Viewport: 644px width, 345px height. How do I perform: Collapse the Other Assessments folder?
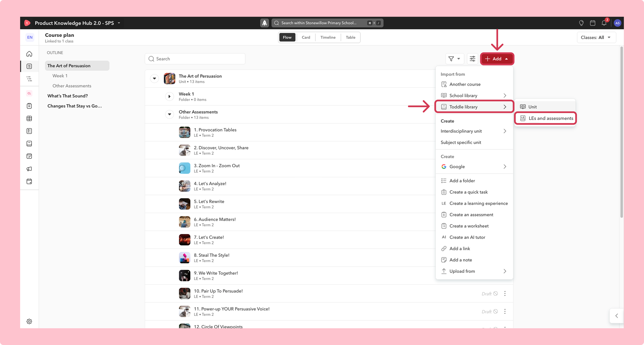click(169, 114)
